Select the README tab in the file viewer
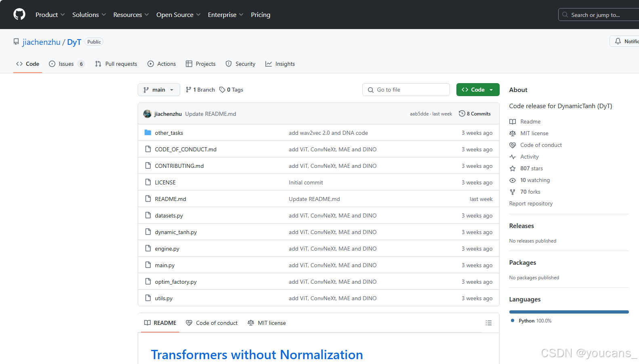 [160, 323]
